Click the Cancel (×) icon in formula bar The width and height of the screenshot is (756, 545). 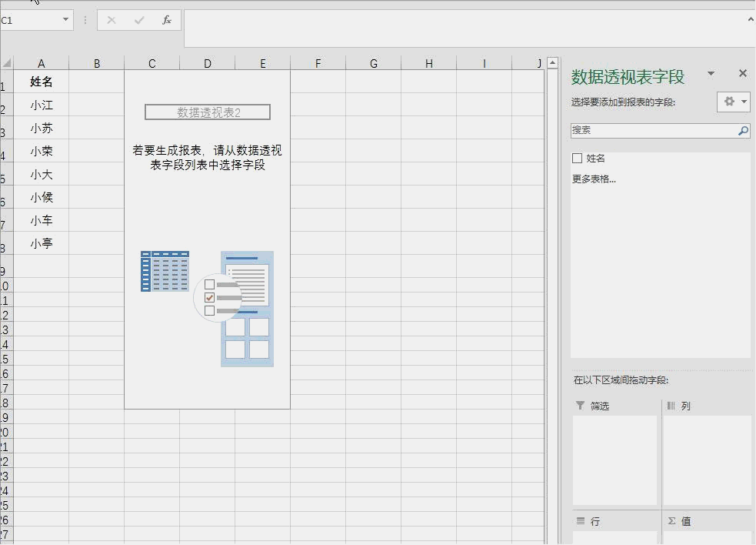click(x=111, y=20)
